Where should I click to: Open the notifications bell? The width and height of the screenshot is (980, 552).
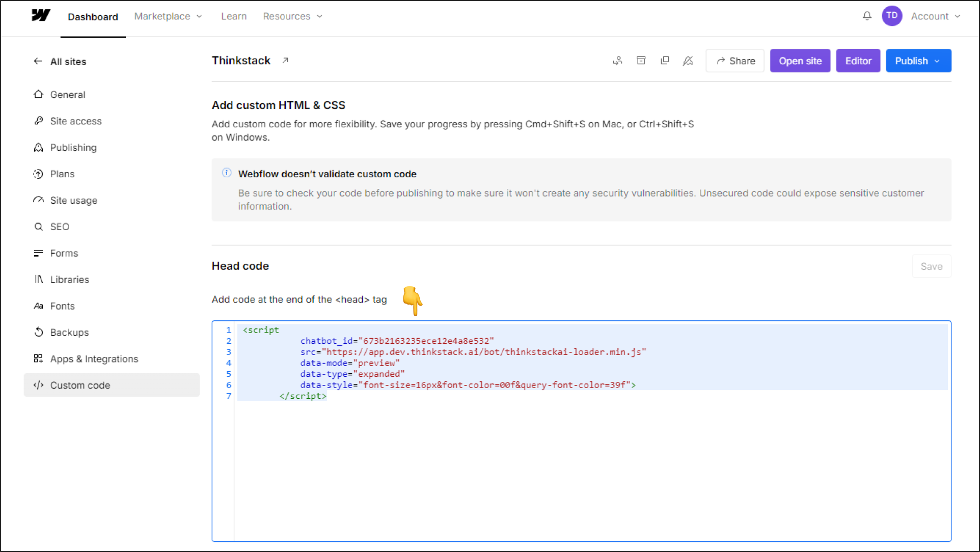(867, 16)
